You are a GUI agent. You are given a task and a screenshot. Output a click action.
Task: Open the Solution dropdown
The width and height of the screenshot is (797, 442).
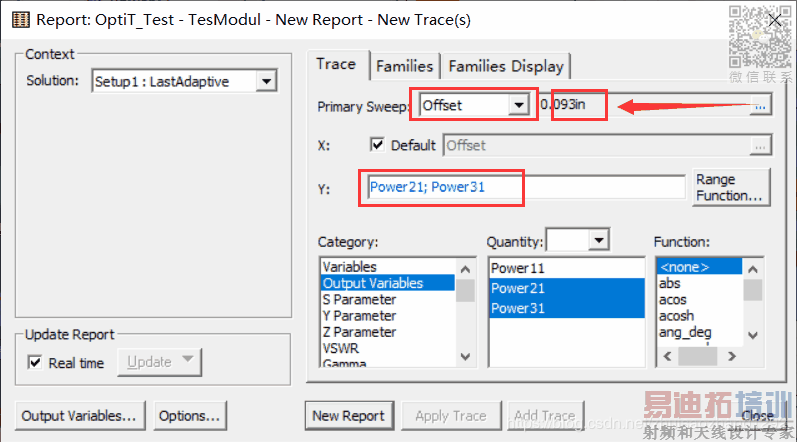pyautogui.click(x=265, y=82)
